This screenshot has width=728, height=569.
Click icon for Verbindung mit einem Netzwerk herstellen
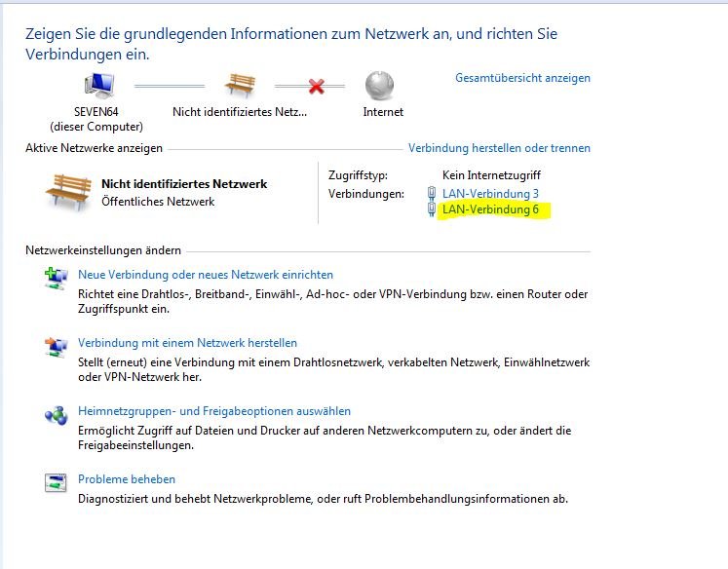56,346
